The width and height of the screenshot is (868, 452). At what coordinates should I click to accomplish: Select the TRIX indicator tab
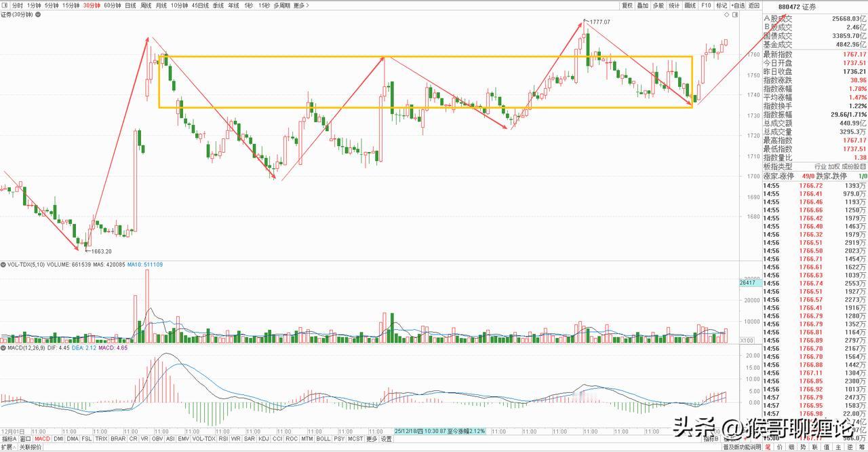click(x=102, y=439)
